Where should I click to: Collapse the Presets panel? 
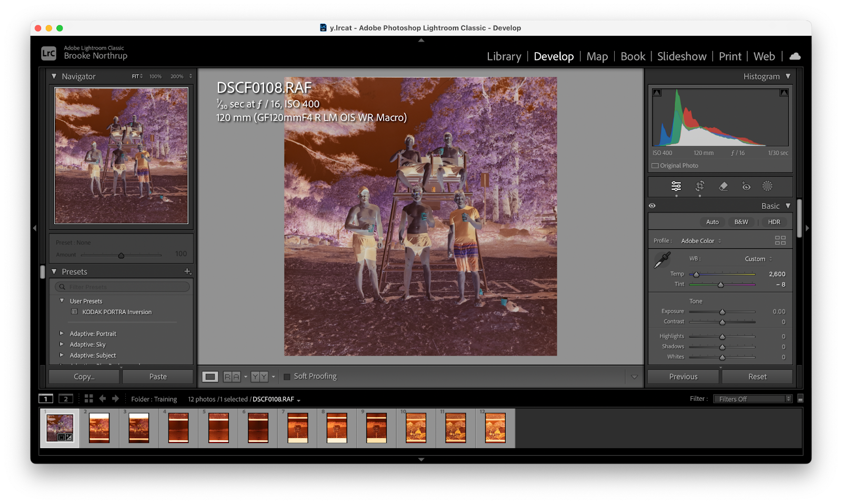coord(54,271)
